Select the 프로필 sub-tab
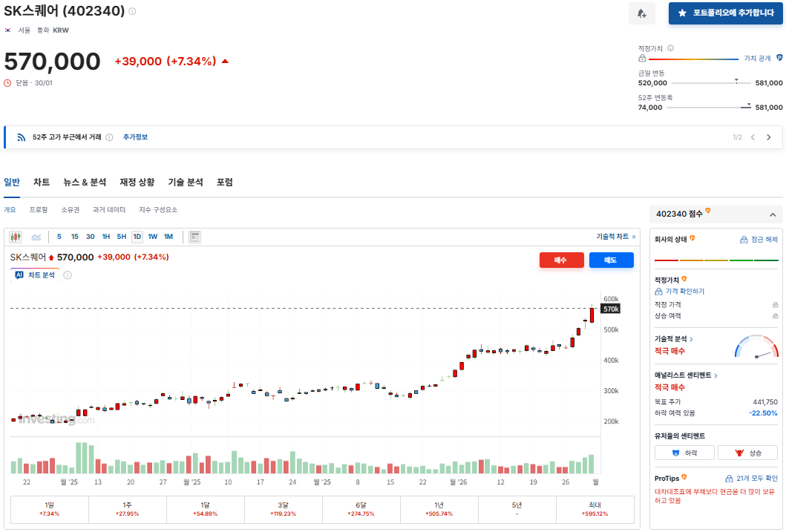 (x=39, y=210)
